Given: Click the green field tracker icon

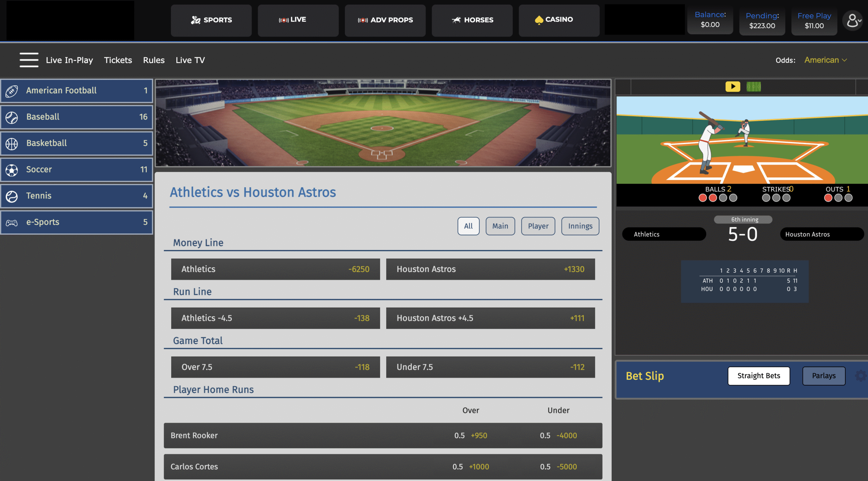Looking at the screenshot, I should coord(753,87).
